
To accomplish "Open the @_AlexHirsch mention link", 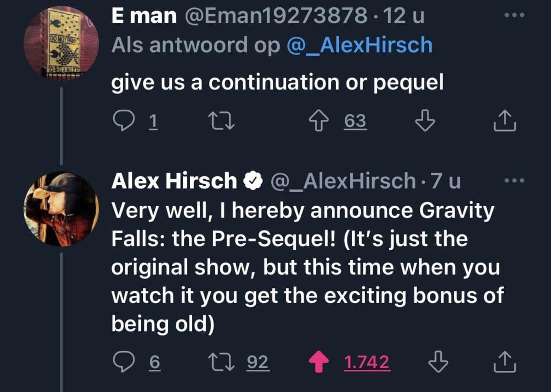I will pyautogui.click(x=359, y=45).
